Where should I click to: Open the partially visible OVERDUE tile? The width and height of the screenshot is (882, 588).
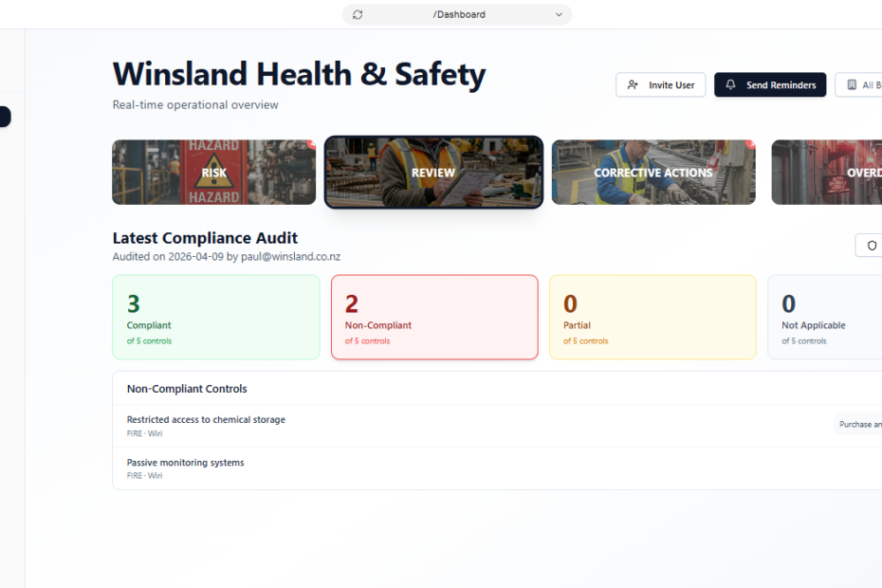[x=827, y=173]
